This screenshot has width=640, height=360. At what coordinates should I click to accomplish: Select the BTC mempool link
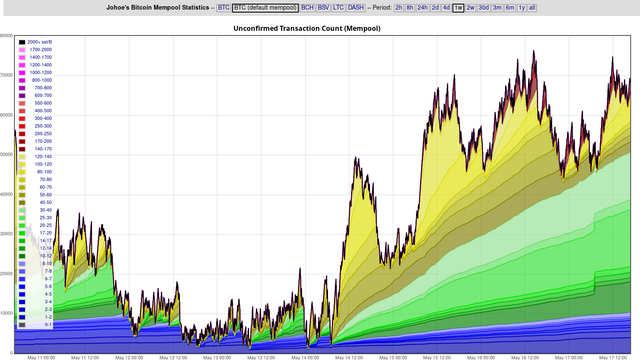[x=223, y=8]
